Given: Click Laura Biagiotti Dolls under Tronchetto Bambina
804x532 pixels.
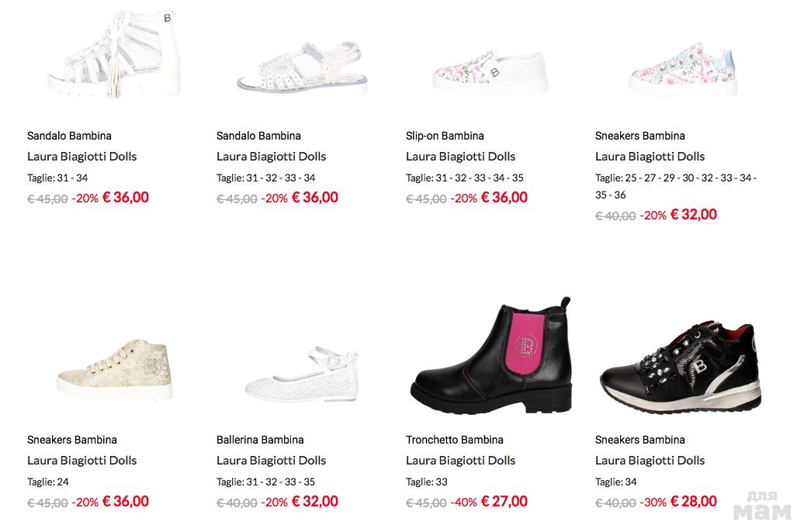Looking at the screenshot, I should [x=460, y=460].
